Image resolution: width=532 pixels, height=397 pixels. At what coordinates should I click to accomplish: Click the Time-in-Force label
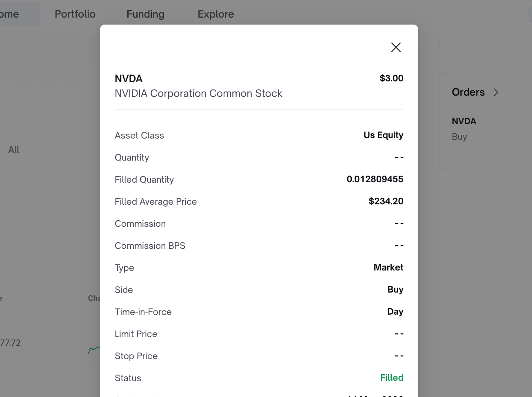[x=143, y=312]
